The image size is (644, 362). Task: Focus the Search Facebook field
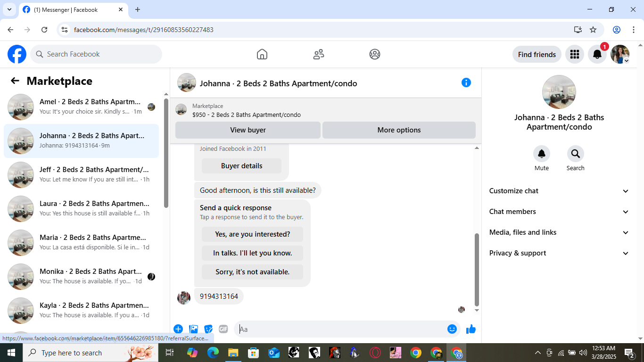pyautogui.click(x=96, y=54)
